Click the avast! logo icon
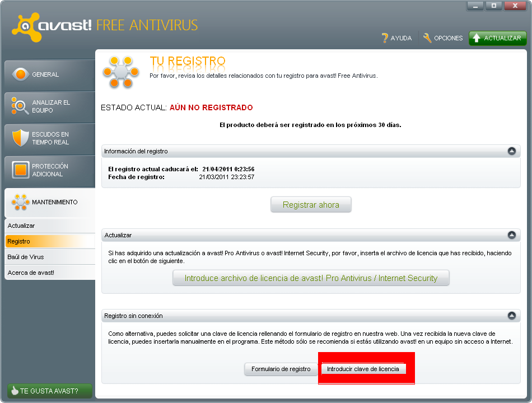 pyautogui.click(x=26, y=27)
